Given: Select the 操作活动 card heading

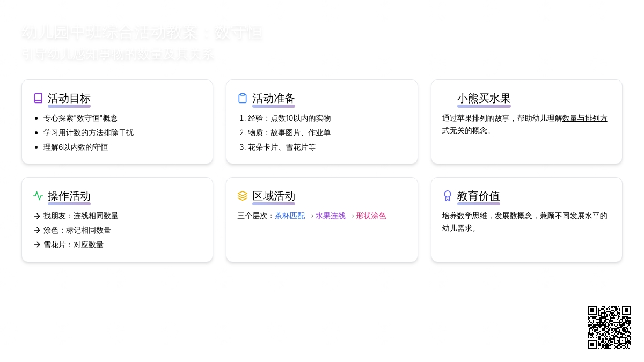Looking at the screenshot, I should point(69,196).
